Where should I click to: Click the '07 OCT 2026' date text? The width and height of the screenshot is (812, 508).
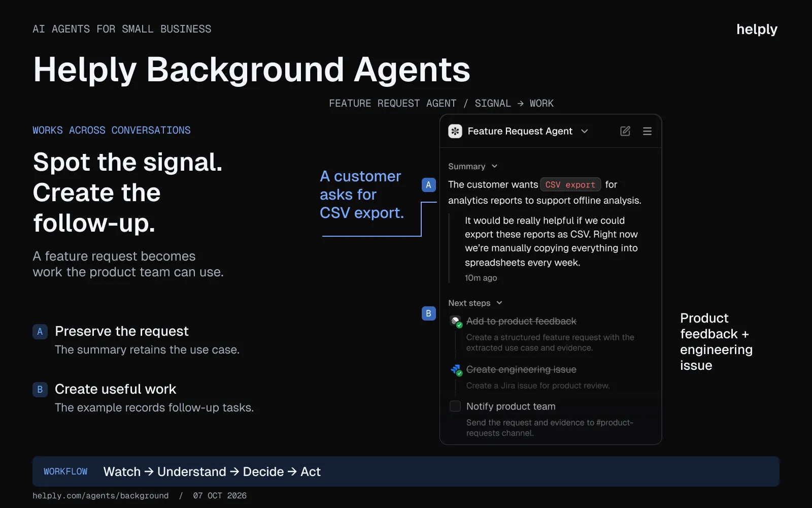point(220,496)
